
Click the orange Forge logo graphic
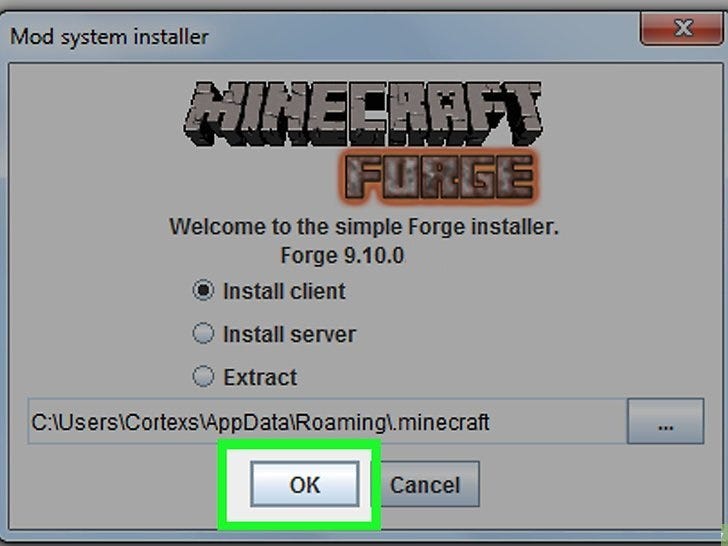point(439,177)
